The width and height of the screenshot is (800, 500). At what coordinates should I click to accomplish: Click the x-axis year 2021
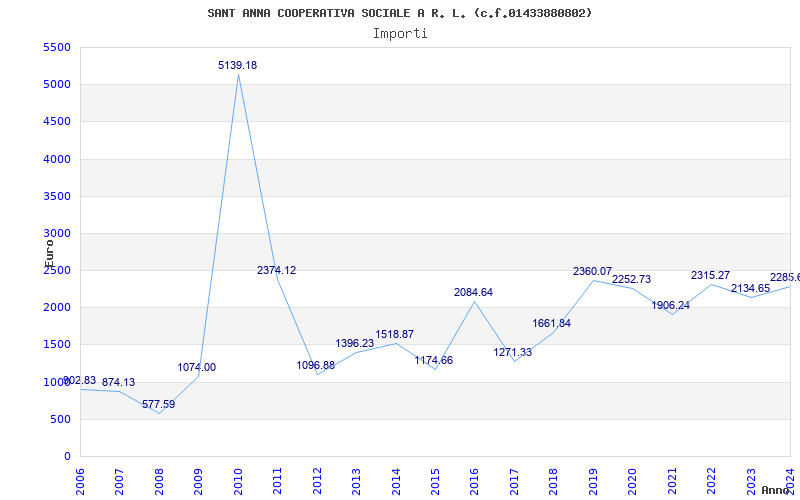click(x=672, y=482)
